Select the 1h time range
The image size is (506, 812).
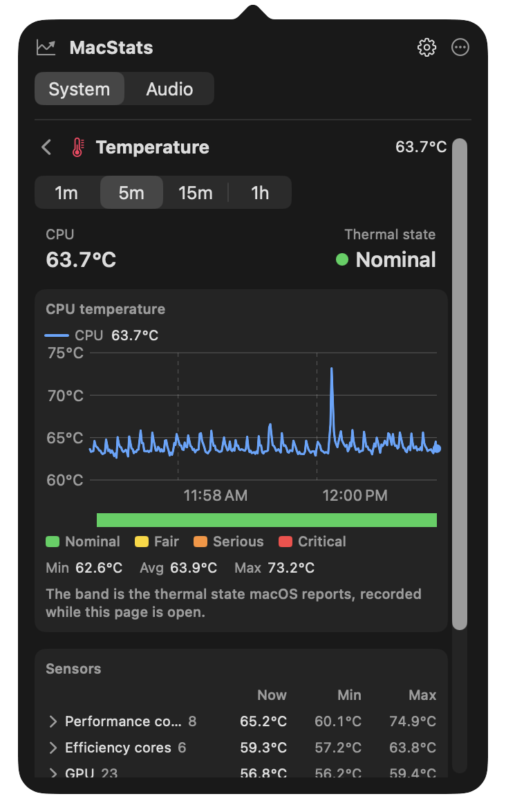tap(260, 193)
